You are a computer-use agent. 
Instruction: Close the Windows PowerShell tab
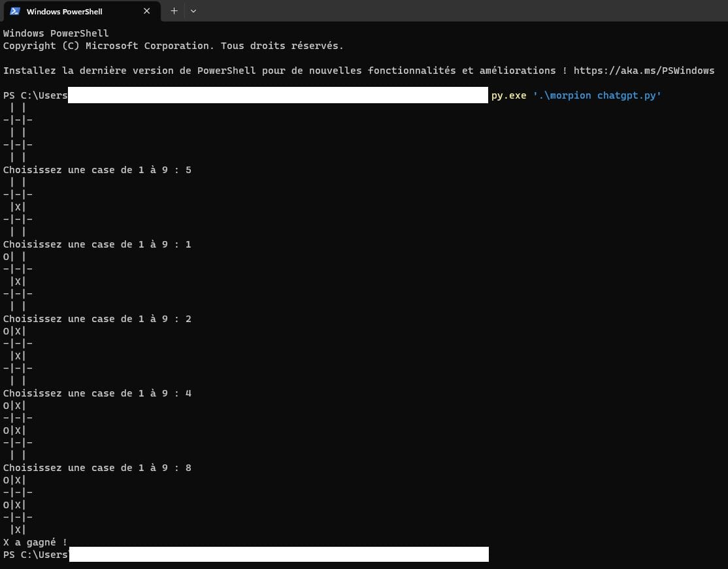[147, 11]
